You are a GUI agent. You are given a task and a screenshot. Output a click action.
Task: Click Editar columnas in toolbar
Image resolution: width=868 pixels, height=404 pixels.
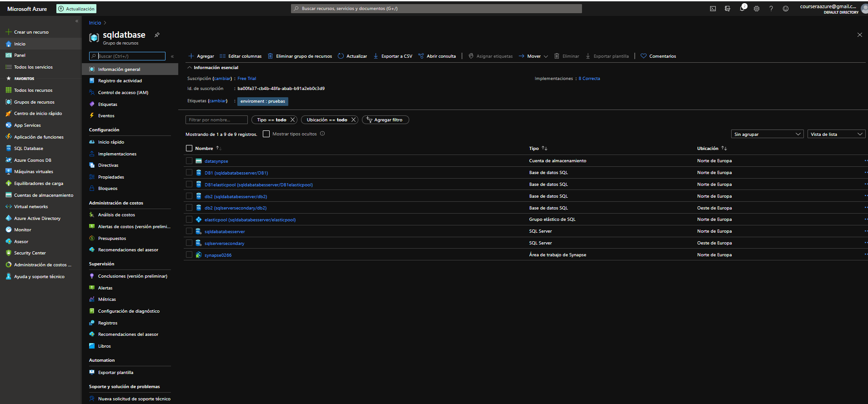click(x=241, y=56)
